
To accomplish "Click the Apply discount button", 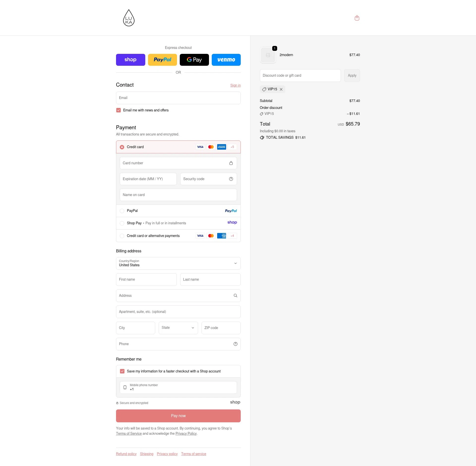I will tap(352, 75).
